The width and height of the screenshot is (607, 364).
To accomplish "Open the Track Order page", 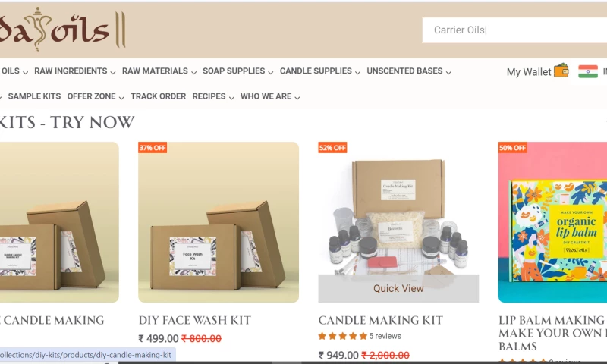I will (159, 96).
